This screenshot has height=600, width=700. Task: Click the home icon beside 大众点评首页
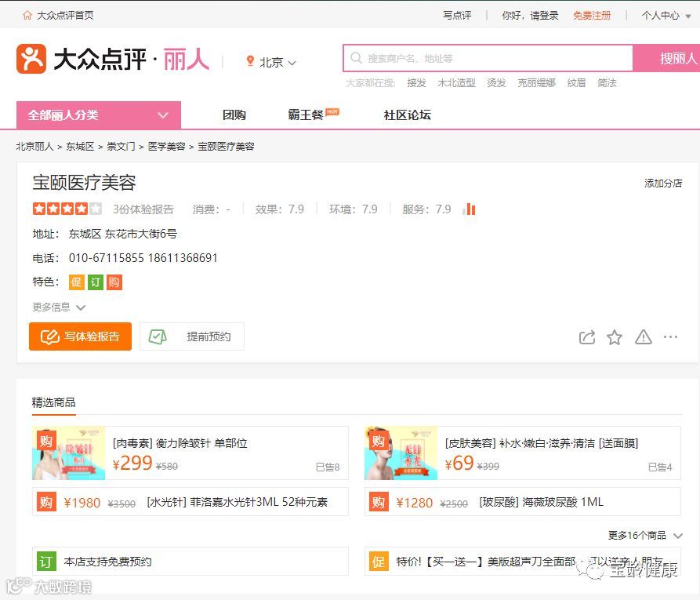click(27, 16)
